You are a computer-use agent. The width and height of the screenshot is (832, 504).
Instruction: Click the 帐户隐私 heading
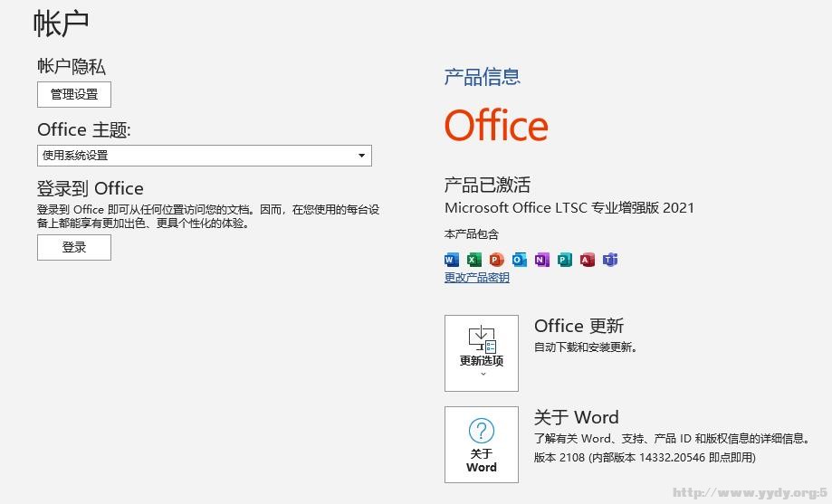72,66
